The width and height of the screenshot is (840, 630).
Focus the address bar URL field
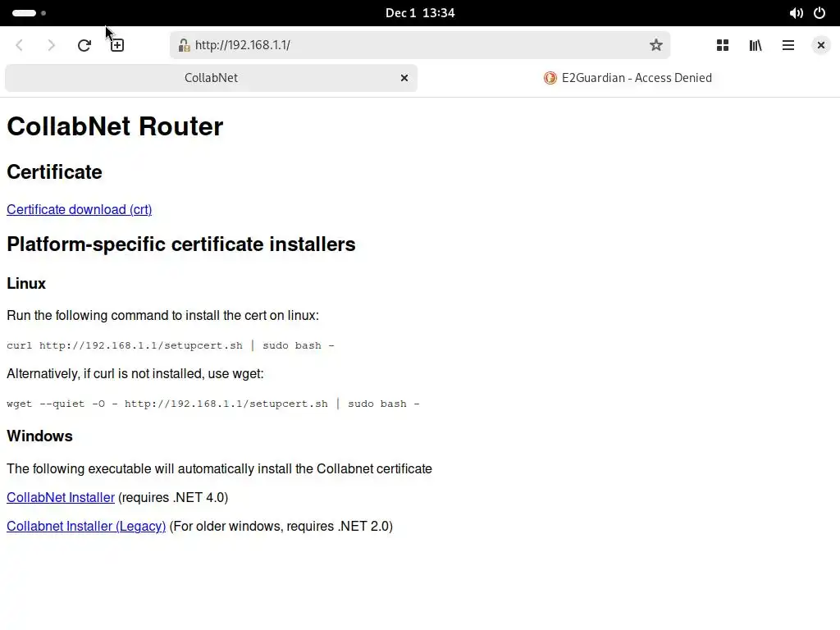pos(419,45)
